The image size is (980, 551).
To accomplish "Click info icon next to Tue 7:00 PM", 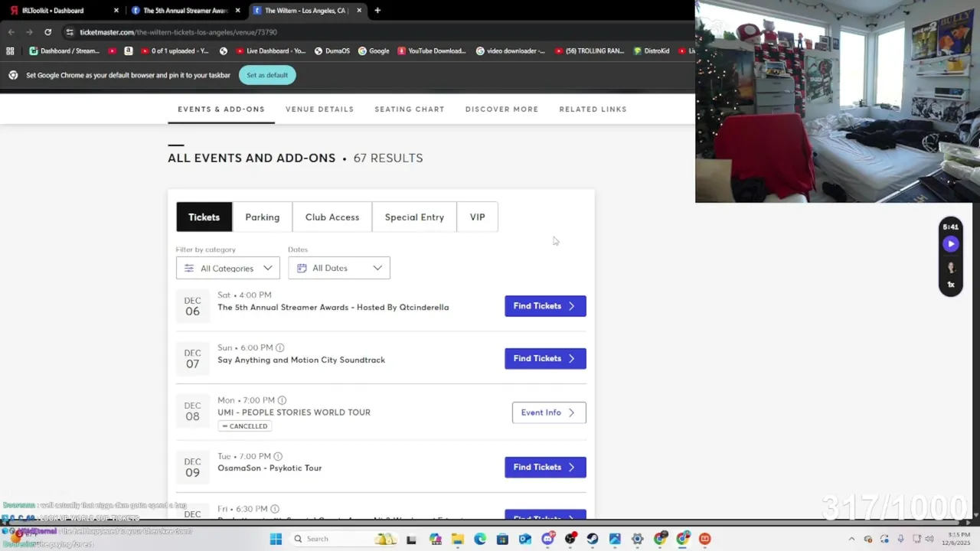I will pos(278,457).
